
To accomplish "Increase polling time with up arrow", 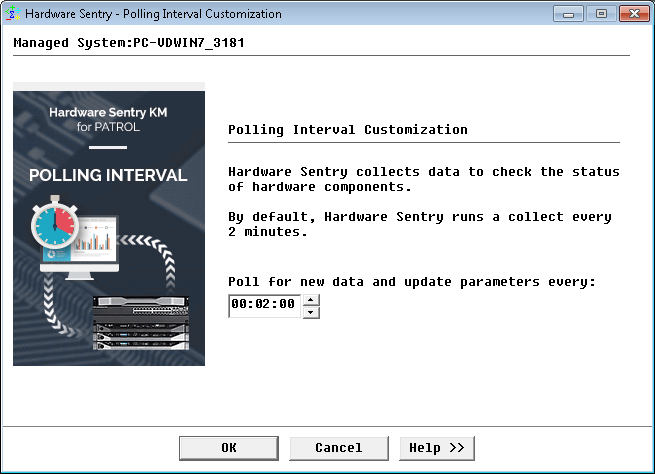I will (310, 300).
